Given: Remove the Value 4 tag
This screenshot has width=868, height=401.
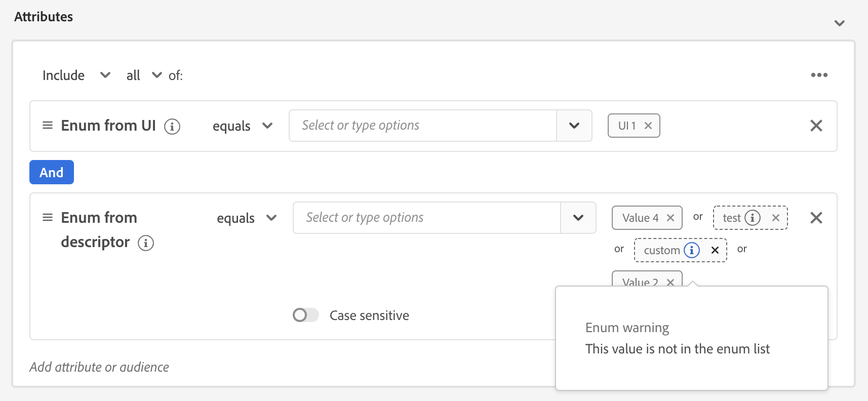Looking at the screenshot, I should (x=670, y=218).
